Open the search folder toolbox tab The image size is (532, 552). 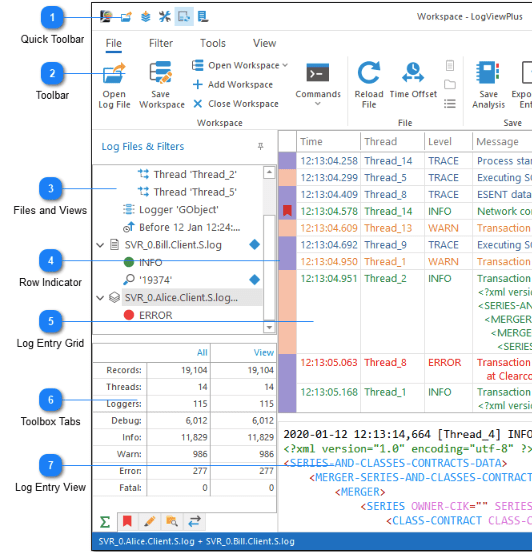coord(172,521)
